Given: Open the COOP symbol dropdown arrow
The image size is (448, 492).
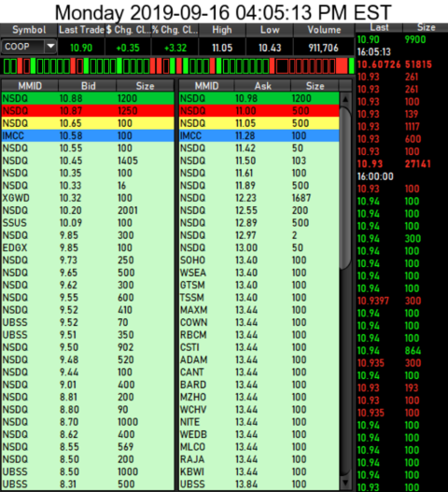Looking at the screenshot, I should point(50,47).
